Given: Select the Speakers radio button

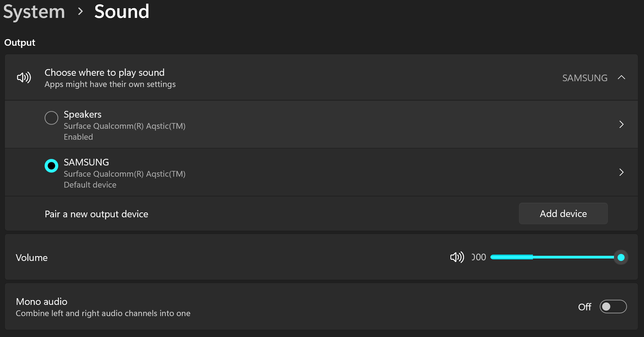Looking at the screenshot, I should [51, 118].
